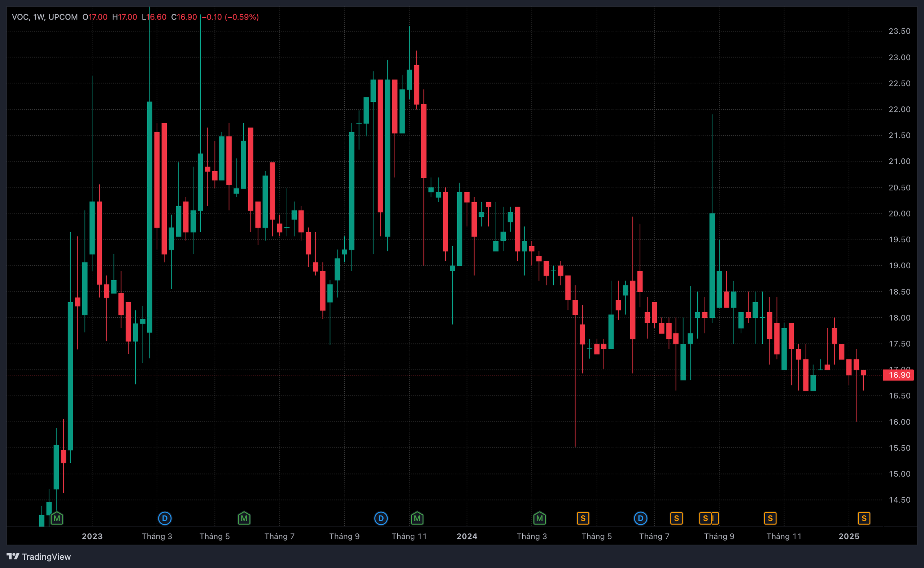The image size is (924, 568).
Task: Click the 19.50 price axis label
Action: 899,239
